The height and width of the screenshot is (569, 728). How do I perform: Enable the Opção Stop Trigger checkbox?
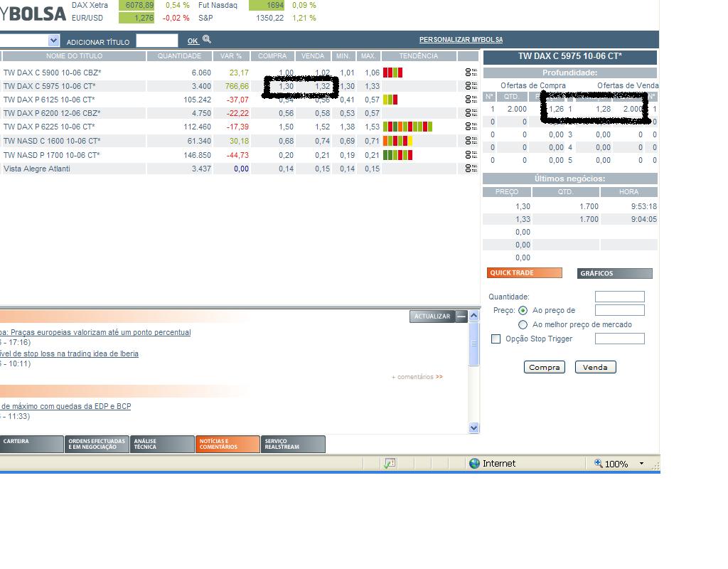[x=496, y=339]
